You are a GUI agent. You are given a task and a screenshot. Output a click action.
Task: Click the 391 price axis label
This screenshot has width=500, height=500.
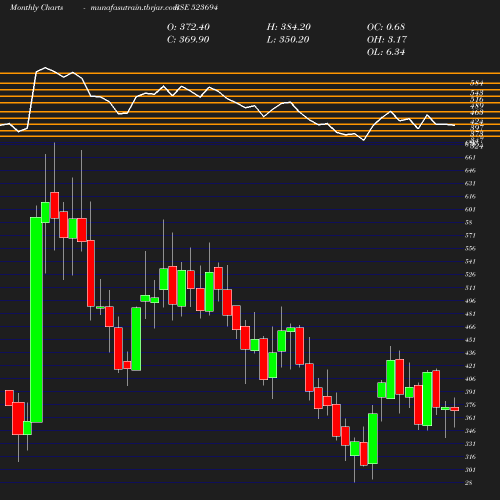coord(470,392)
